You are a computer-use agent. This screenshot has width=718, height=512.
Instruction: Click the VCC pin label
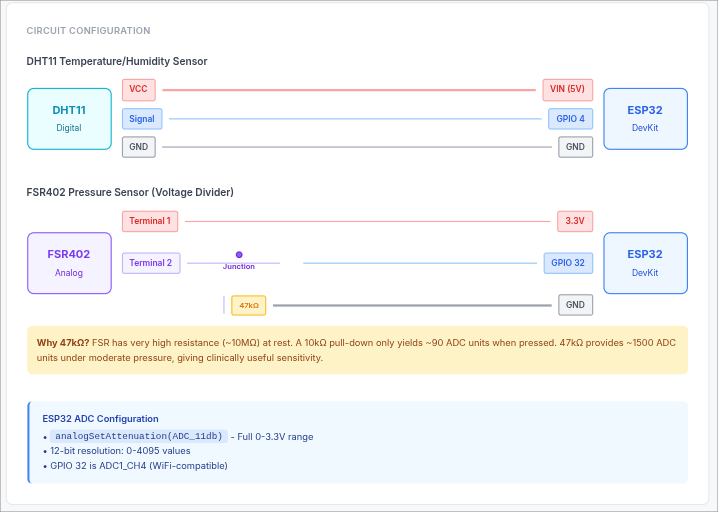click(x=139, y=90)
